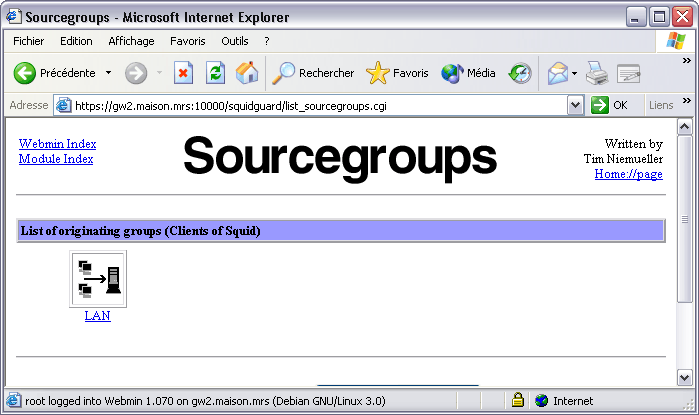Open the Favoris menu

click(188, 41)
